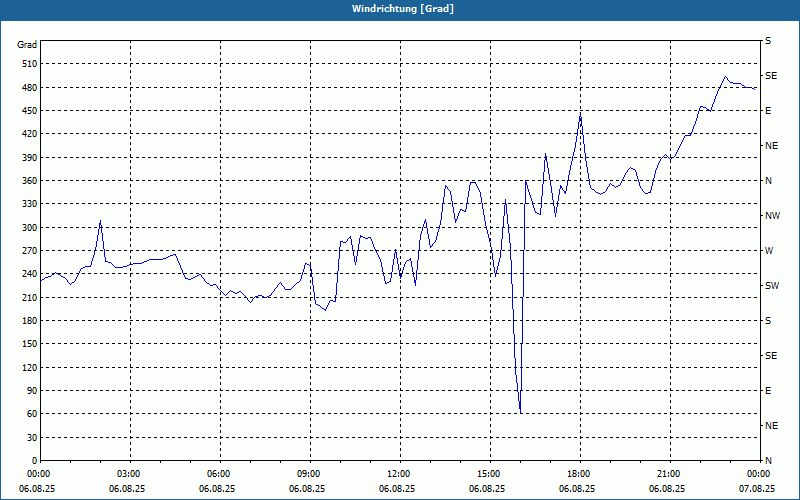Screen dimensions: 800x500
Task: Click the 00:00 label above 07.08.25
Action: click(x=759, y=474)
